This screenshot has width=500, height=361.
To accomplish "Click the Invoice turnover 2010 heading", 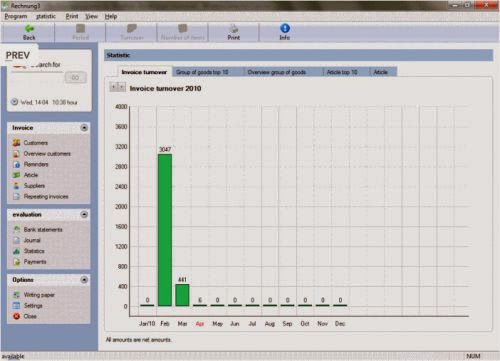I will pos(165,88).
